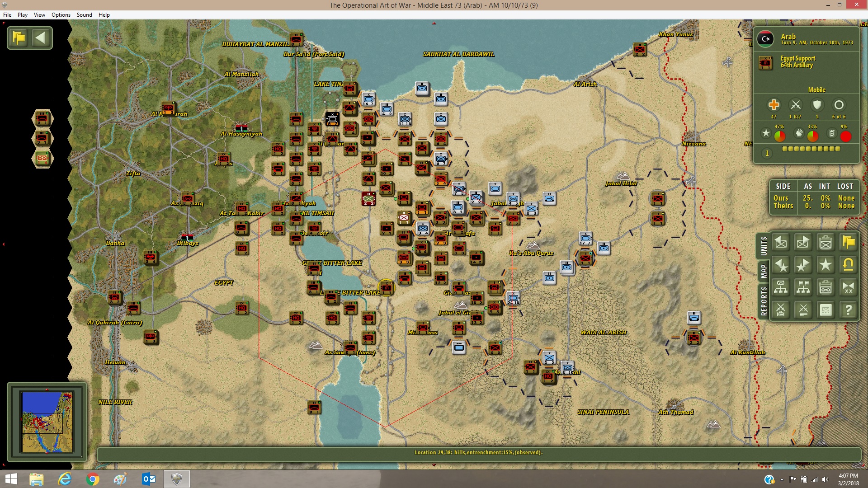Click the red 9% supply indicator

tap(845, 136)
